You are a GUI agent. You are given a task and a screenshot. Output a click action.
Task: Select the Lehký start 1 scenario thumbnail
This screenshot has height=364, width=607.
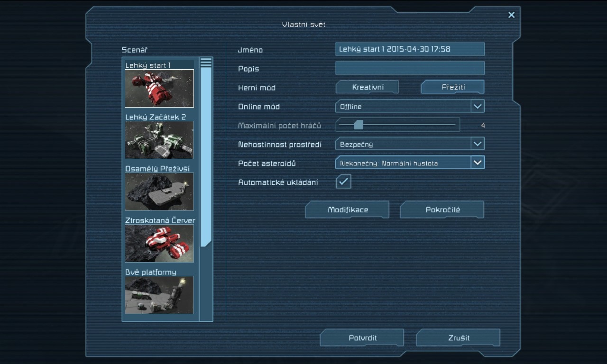159,89
